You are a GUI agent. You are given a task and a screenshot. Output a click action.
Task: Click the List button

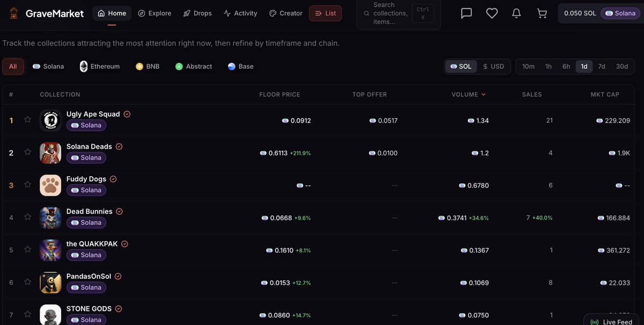[325, 13]
